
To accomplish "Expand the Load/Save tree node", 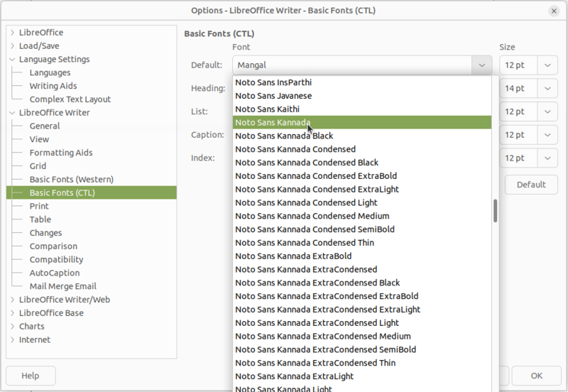I will 12,46.
